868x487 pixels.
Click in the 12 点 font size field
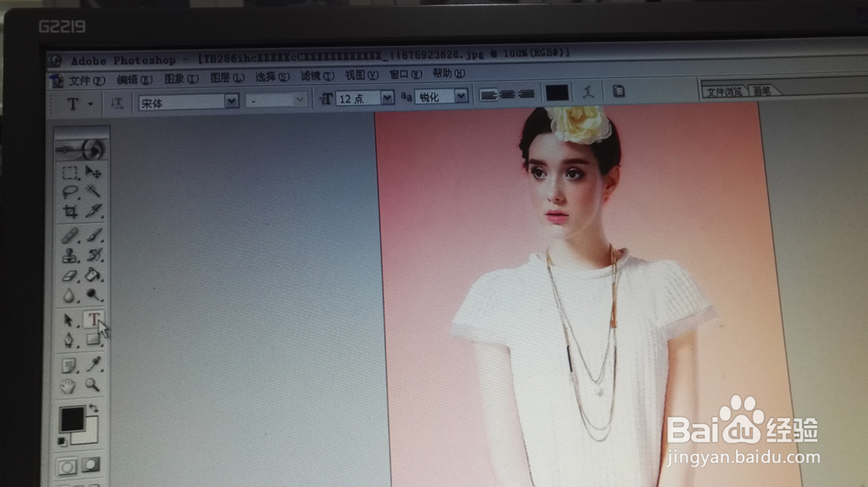coord(358,98)
